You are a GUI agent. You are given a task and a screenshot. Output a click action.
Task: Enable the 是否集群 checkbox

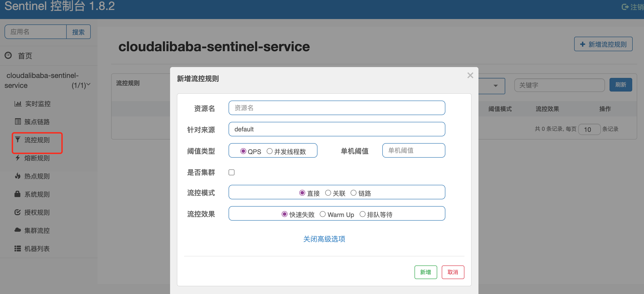click(x=231, y=172)
